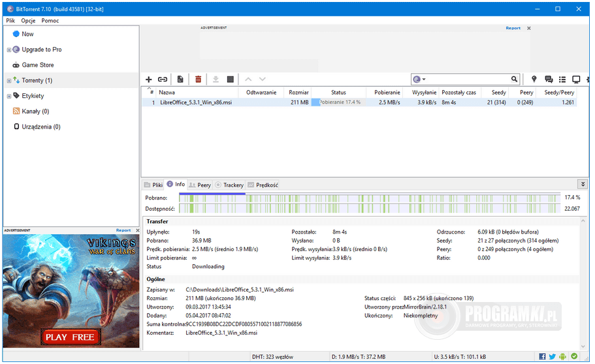Click Report link on top advertisement
The image size is (595, 364).
(x=513, y=28)
